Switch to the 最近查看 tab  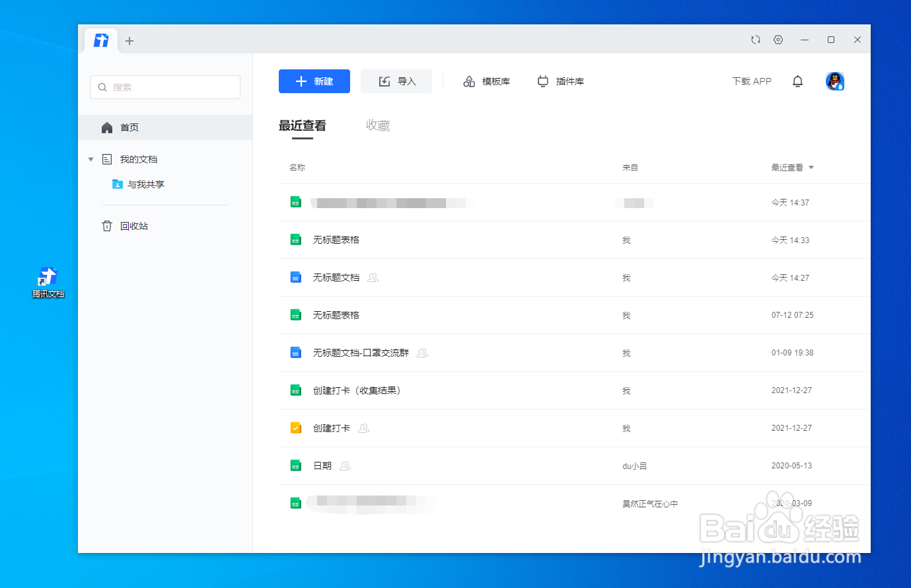[x=303, y=126]
